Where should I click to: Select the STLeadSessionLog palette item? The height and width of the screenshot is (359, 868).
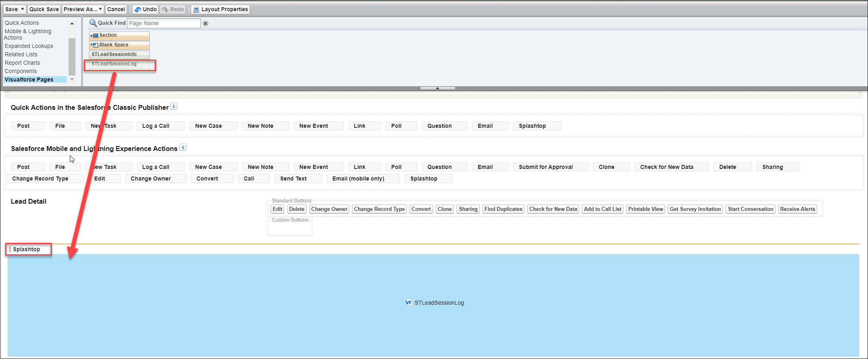(119, 64)
